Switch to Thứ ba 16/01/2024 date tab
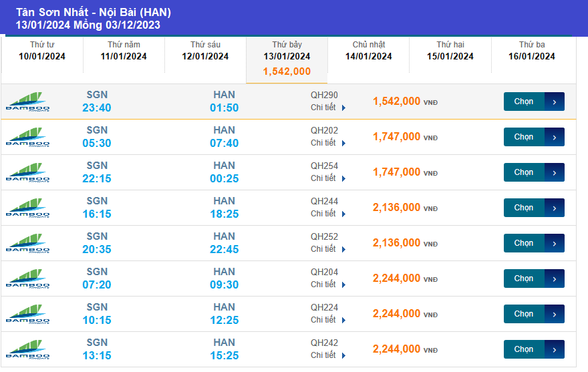This screenshot has width=588, height=372. (532, 51)
